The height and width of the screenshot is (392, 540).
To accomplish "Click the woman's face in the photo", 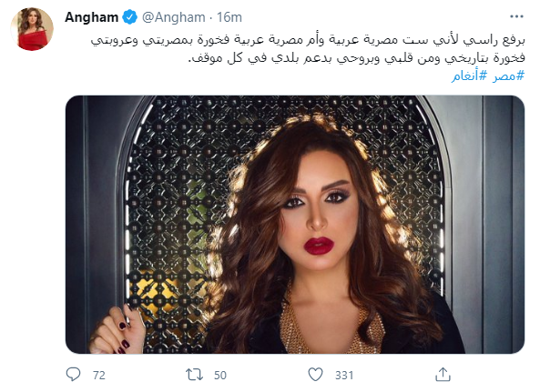I will (319, 216).
